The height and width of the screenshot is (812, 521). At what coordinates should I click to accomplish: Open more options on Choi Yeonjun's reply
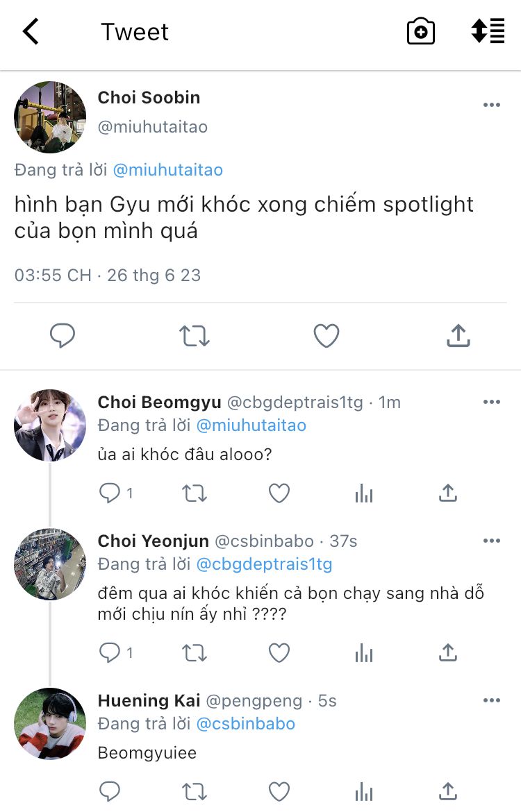492,541
